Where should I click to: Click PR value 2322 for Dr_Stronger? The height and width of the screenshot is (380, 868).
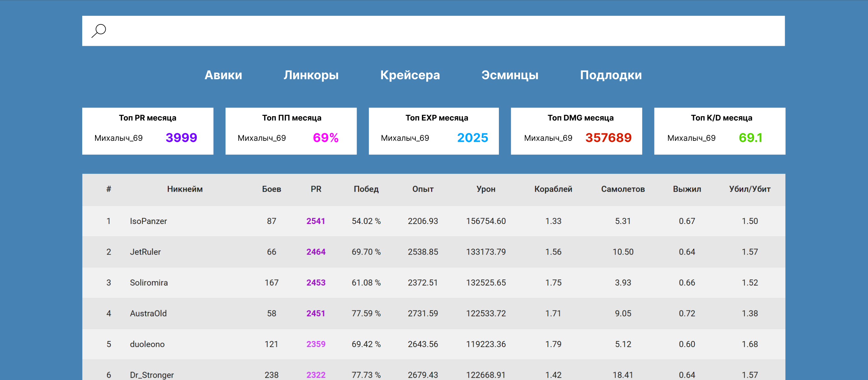[x=316, y=375]
